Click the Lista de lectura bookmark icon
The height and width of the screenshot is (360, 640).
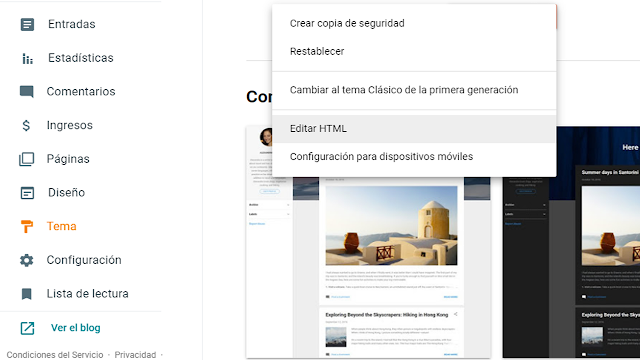(27, 294)
